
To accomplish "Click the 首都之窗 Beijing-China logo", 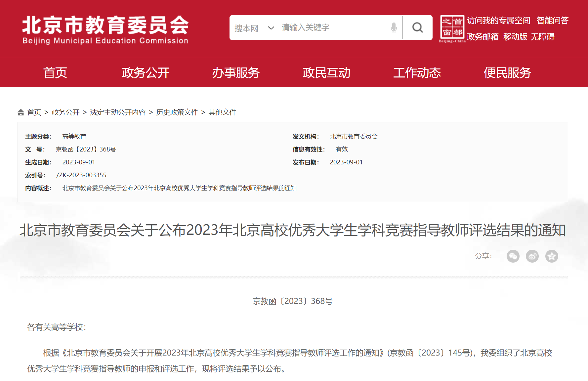I will [x=452, y=29].
